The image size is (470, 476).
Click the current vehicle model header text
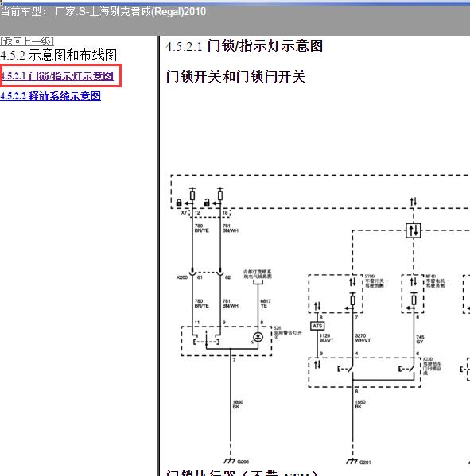tap(103, 12)
